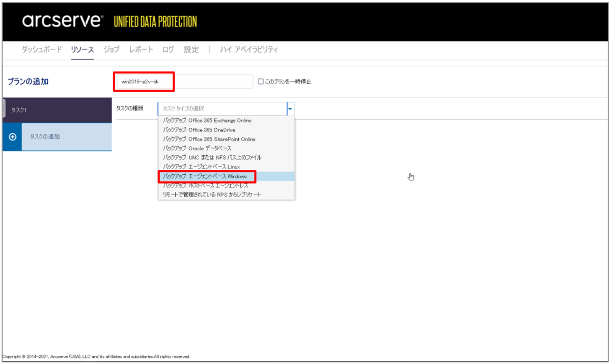Toggle このプランを一時停止 checkbox
Screen dimensions: 611x364
[261, 81]
